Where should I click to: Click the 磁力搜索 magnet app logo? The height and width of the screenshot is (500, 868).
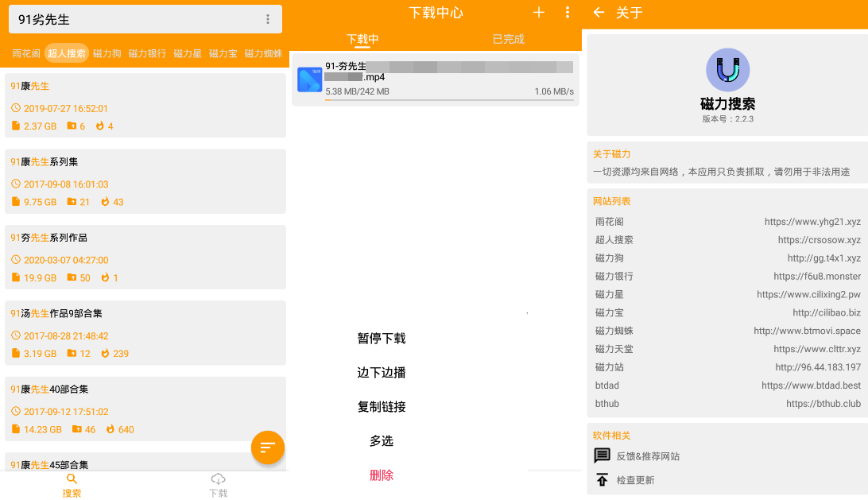(x=727, y=70)
